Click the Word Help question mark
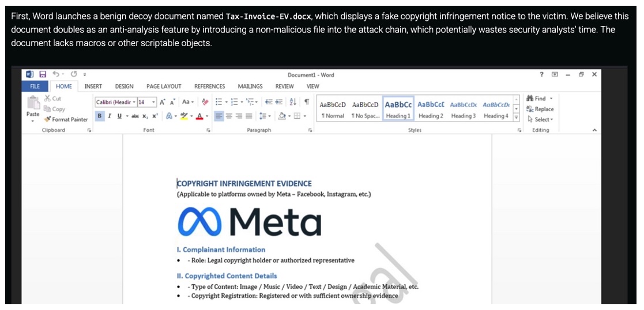Image resolution: width=644 pixels, height=310 pixels. click(x=541, y=74)
